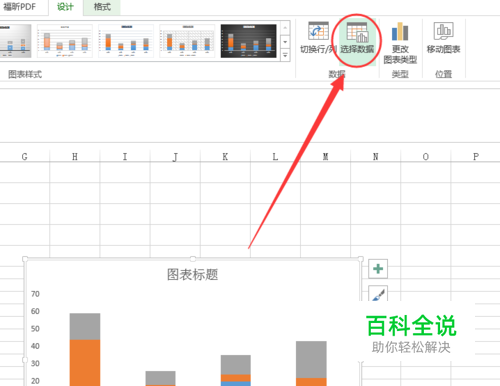Select column header P
The width and height of the screenshot is (500, 386).
(476, 156)
